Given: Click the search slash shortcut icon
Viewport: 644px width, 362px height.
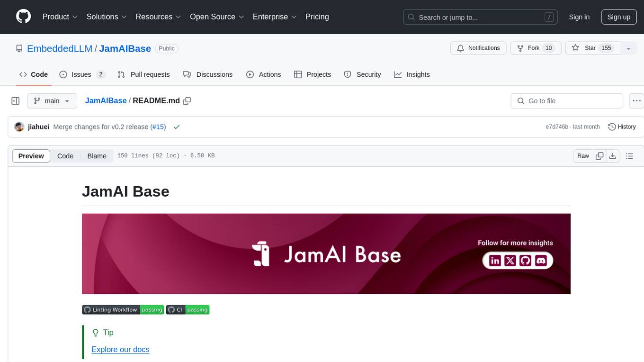Looking at the screenshot, I should pyautogui.click(x=549, y=17).
